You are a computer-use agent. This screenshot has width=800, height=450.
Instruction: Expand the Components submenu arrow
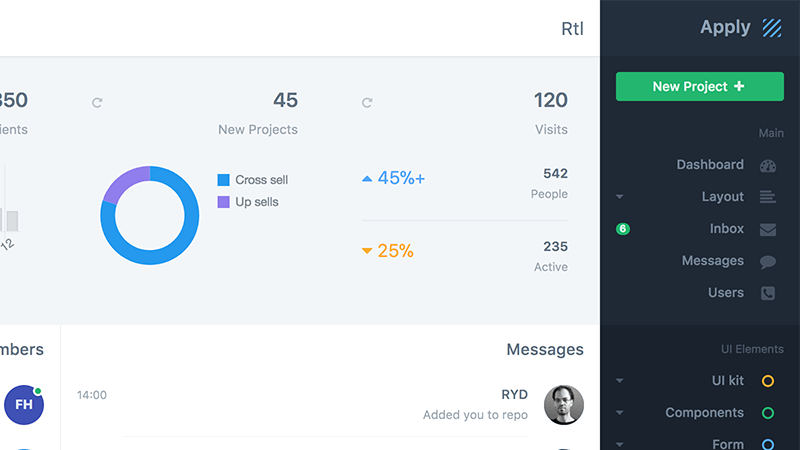coord(619,413)
